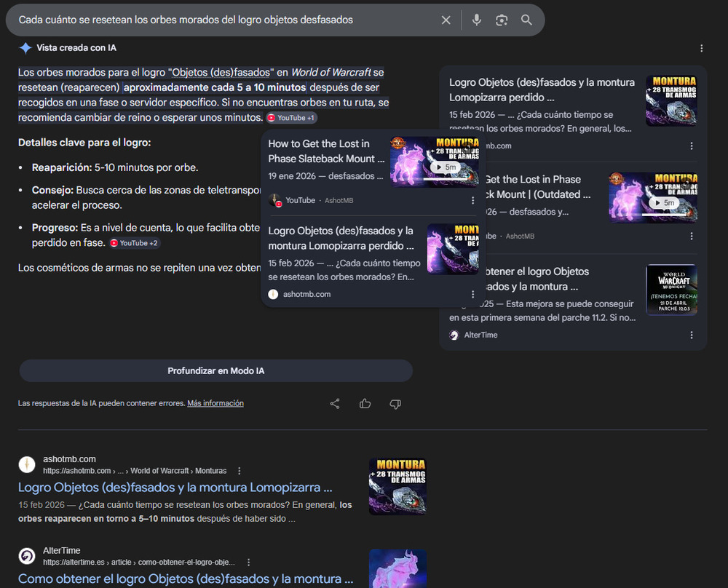Click the AlterTime favicon in the sidebar card
Image resolution: width=728 pixels, height=588 pixels.
[x=454, y=335]
